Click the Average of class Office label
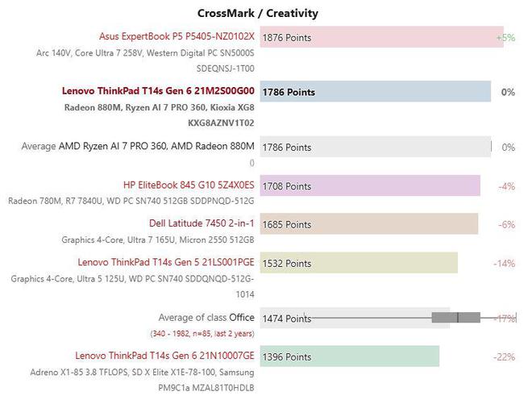The width and height of the screenshot is (532, 400). pos(206,318)
